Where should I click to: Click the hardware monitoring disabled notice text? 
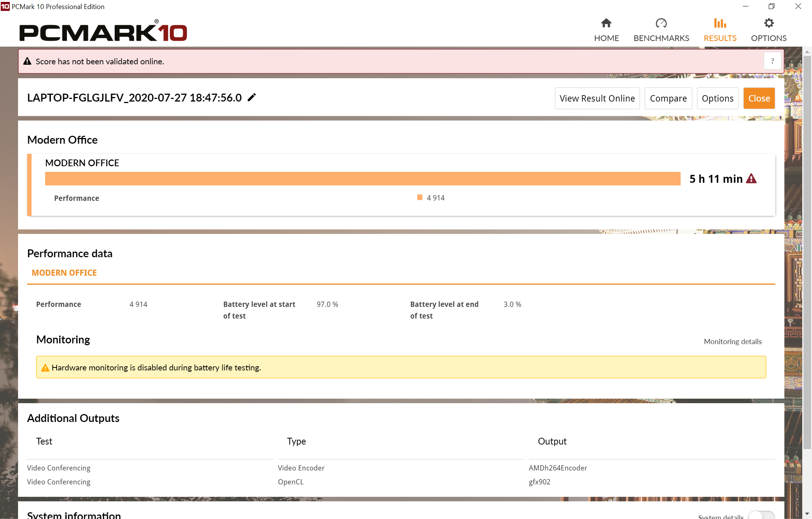[156, 367]
